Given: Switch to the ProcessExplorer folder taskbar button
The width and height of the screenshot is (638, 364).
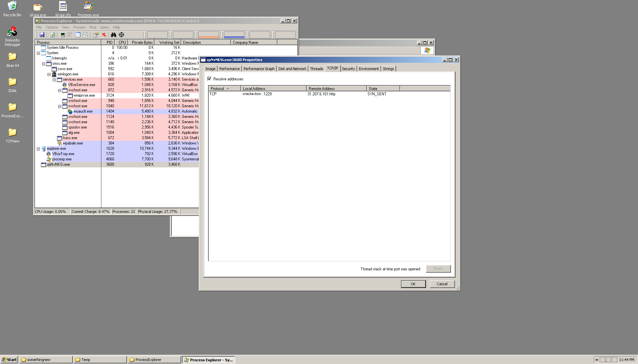Looking at the screenshot, I should [155, 360].
